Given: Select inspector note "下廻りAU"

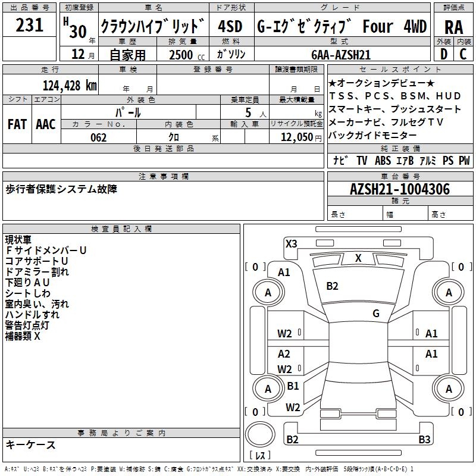Looking at the screenshot, I should click(27, 283).
